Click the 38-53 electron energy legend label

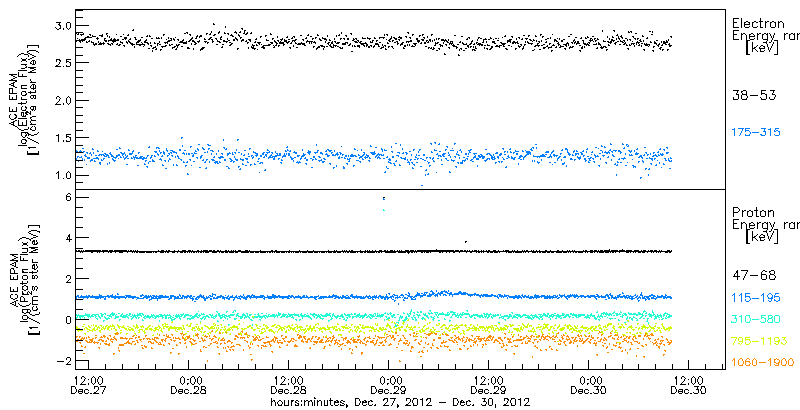point(754,95)
